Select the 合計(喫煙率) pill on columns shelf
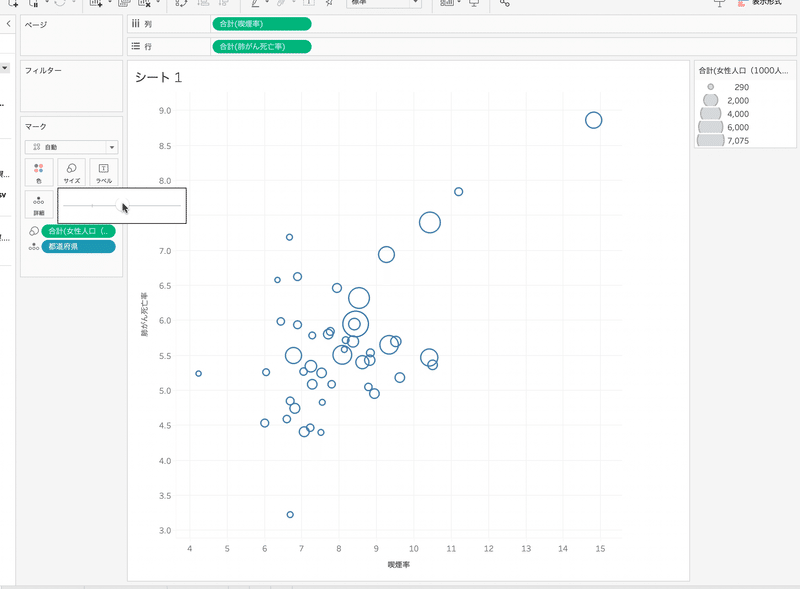 click(x=262, y=24)
